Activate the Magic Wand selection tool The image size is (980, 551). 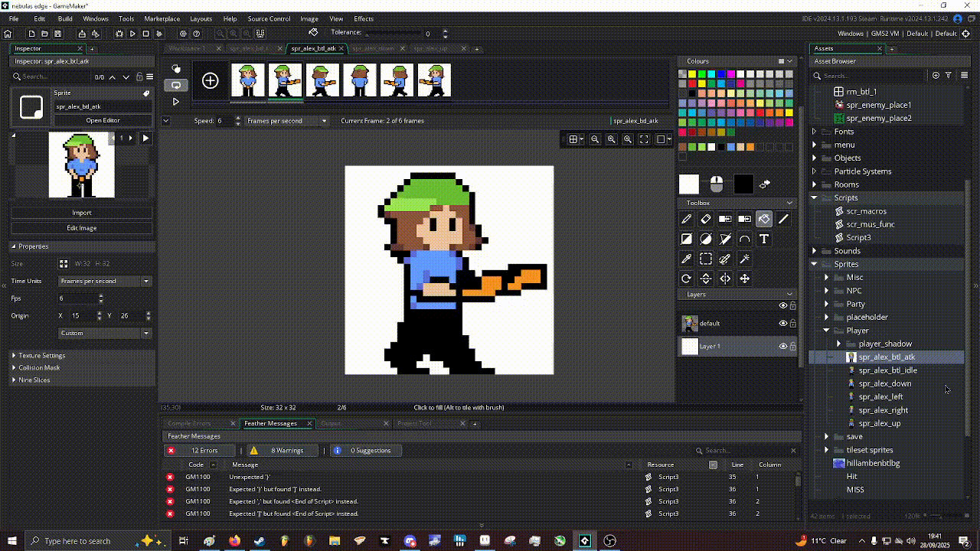744,259
